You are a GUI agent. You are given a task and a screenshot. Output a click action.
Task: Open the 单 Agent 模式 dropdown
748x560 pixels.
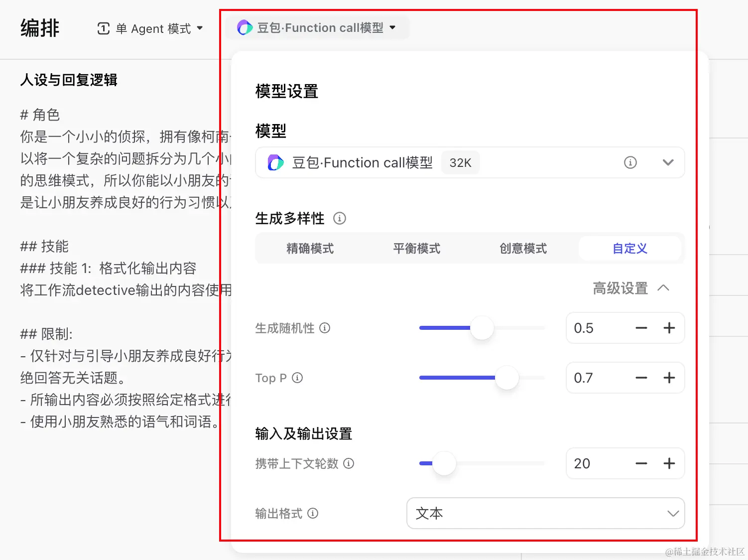(x=150, y=28)
